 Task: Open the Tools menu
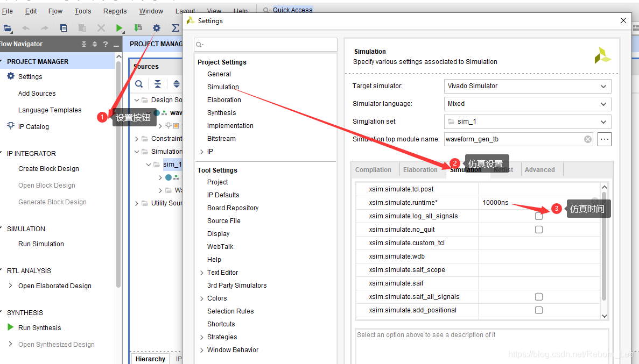(x=83, y=11)
